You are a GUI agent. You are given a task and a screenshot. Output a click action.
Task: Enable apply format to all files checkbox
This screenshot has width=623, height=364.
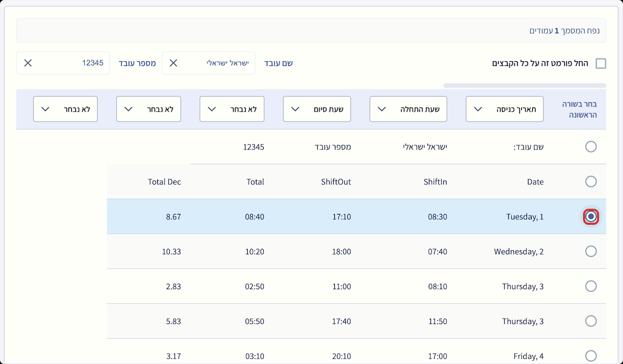point(601,63)
